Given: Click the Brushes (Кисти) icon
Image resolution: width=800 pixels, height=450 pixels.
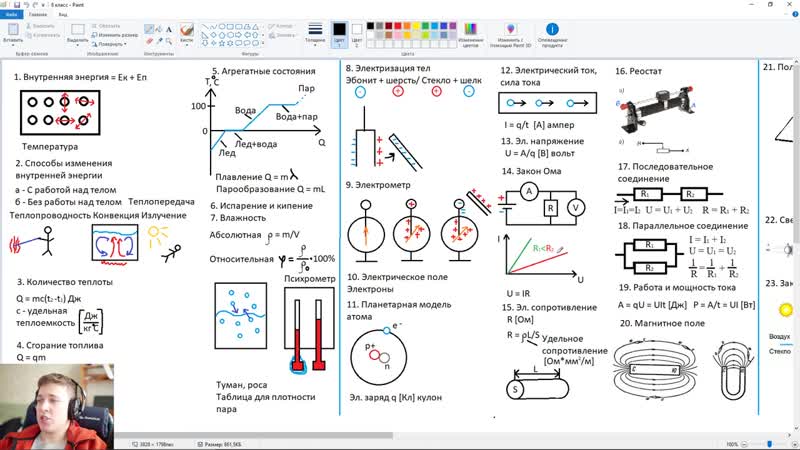Looking at the screenshot, I should (x=187, y=30).
